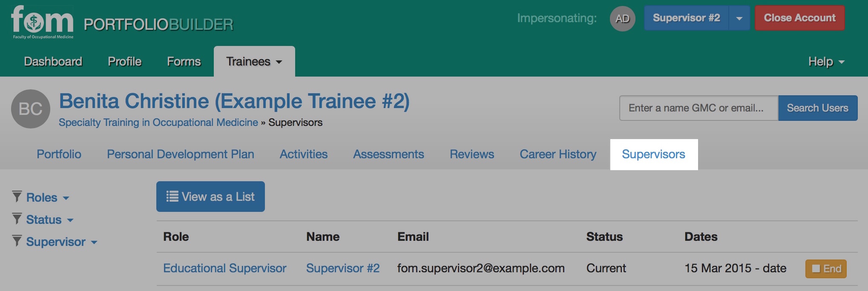The height and width of the screenshot is (291, 868).
Task: Click the FOM Portfolio Builder logo
Action: point(122,23)
